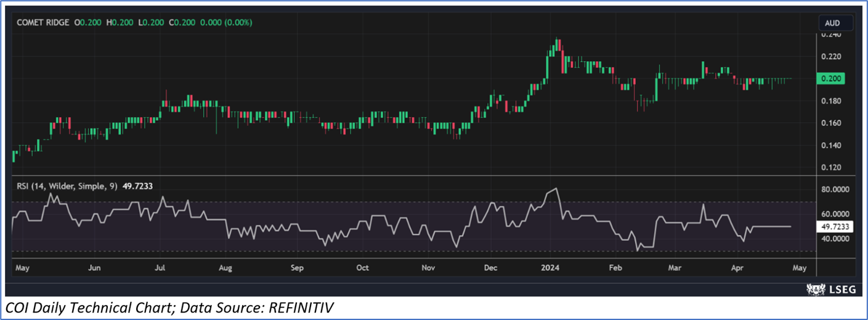
Task: Click the H0.200 high value in header
Action: pyautogui.click(x=120, y=23)
